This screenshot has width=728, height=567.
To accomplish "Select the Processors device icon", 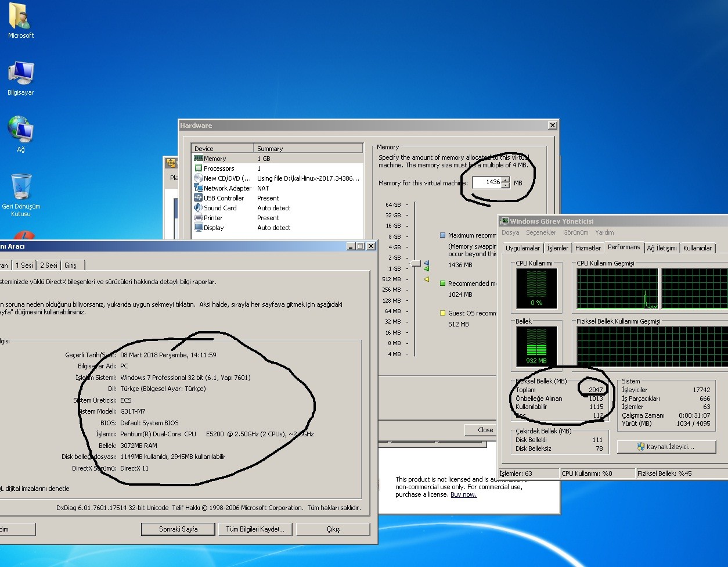I will (x=199, y=168).
